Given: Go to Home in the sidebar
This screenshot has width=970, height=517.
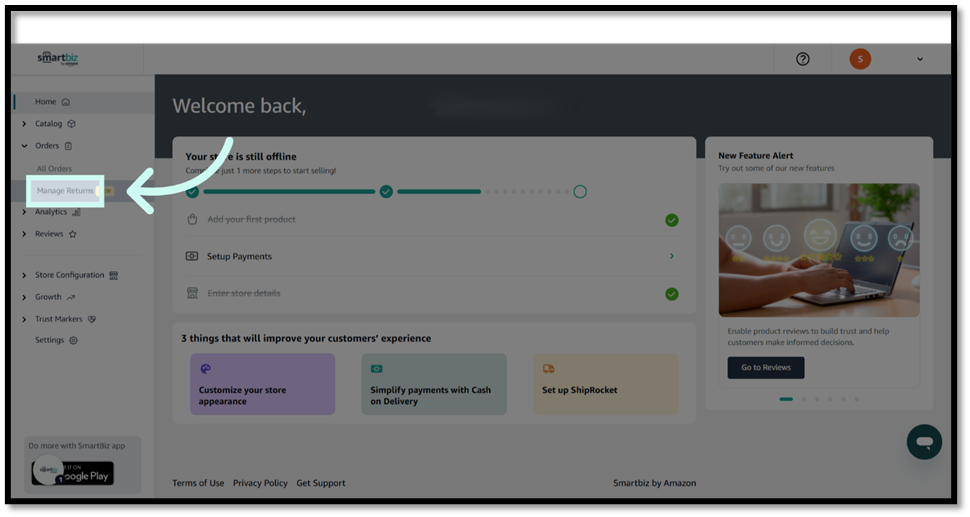Looking at the screenshot, I should coord(46,102).
